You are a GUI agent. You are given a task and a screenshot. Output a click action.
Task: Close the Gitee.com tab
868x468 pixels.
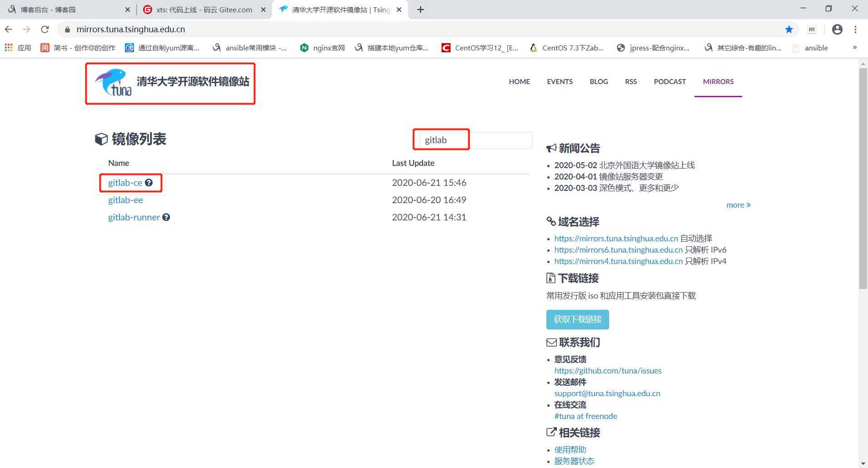(263, 10)
